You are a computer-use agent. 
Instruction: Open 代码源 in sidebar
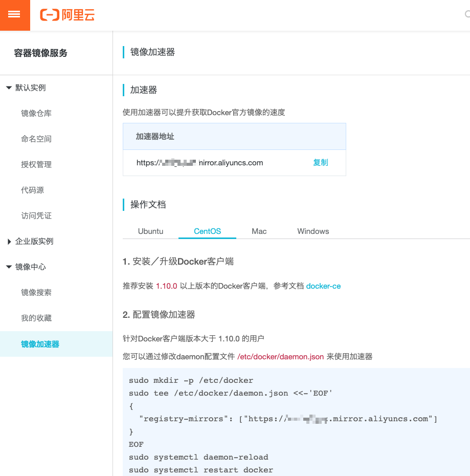click(x=32, y=190)
